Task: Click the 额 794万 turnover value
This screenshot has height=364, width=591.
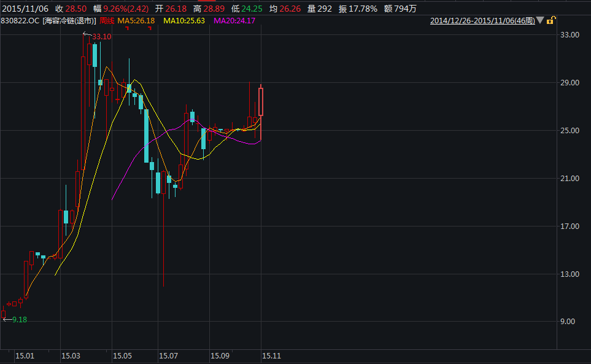Action: (x=405, y=9)
